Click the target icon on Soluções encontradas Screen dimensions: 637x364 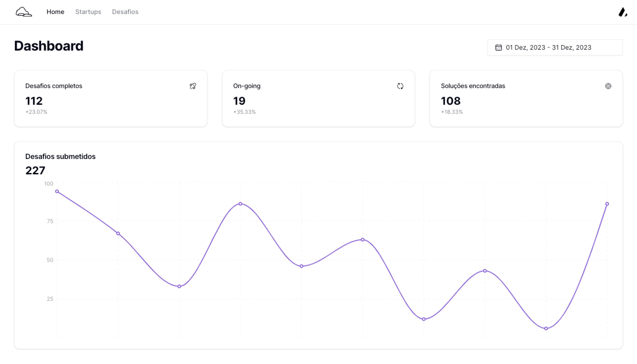click(608, 86)
